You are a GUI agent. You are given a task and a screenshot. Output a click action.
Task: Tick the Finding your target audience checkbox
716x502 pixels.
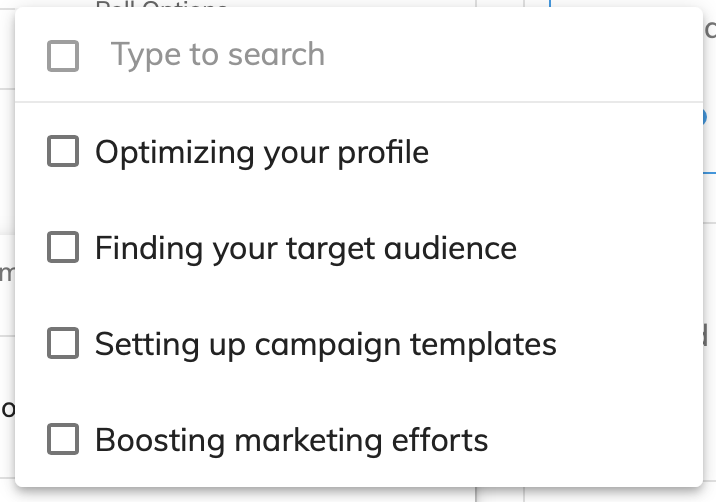[63, 248]
